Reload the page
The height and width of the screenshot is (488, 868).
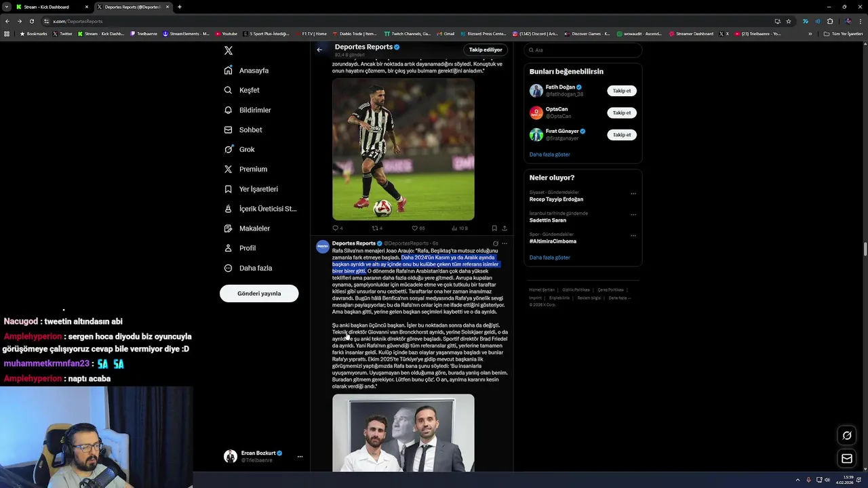31,21
